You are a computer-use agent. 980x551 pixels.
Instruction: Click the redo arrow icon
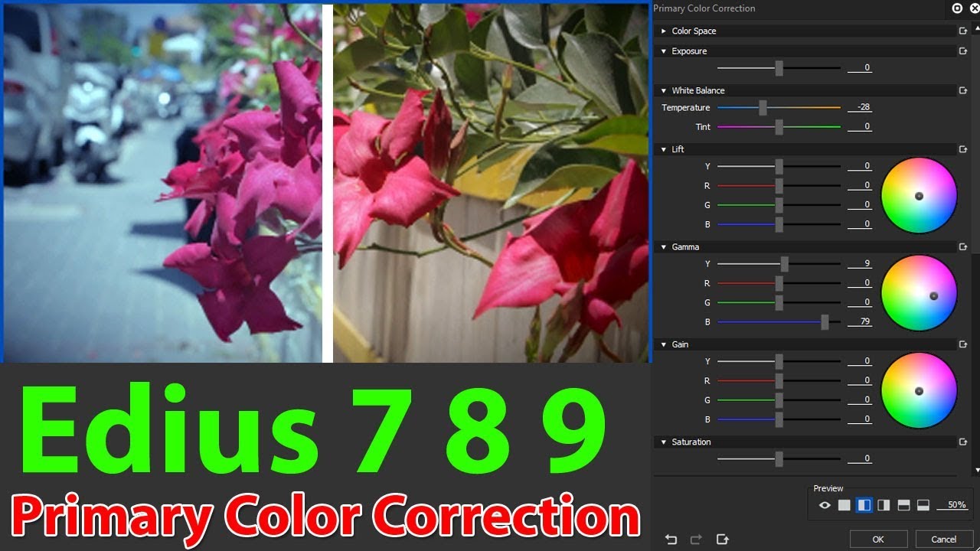pyautogui.click(x=696, y=540)
